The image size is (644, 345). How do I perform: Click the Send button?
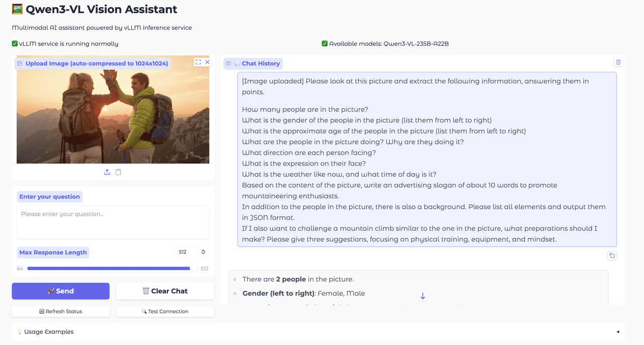60,291
